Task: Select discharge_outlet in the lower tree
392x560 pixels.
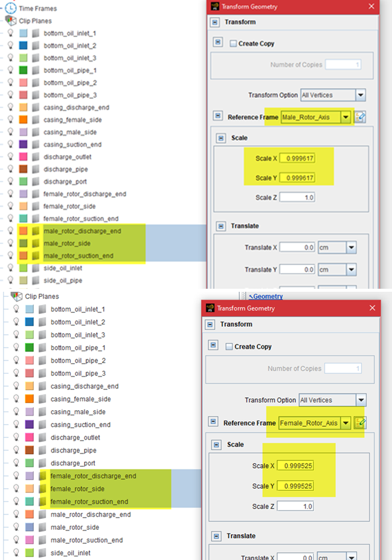Action: [x=75, y=437]
